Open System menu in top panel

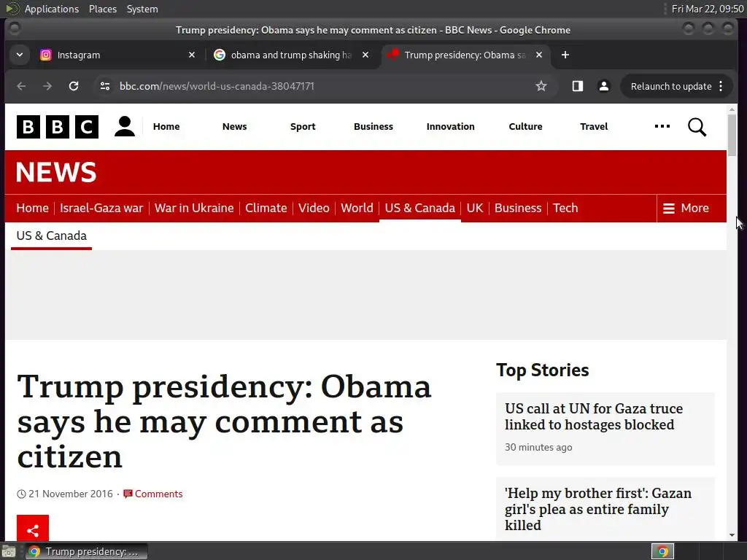coord(142,9)
